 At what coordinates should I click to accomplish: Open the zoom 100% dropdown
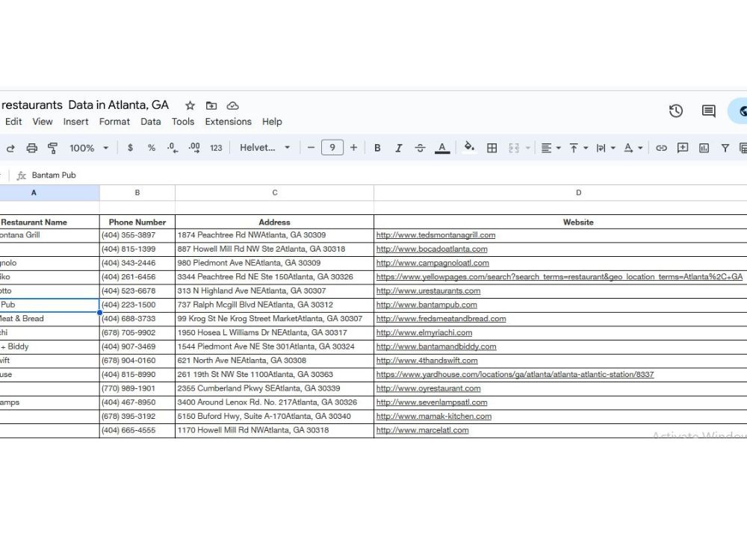pyautogui.click(x=89, y=148)
